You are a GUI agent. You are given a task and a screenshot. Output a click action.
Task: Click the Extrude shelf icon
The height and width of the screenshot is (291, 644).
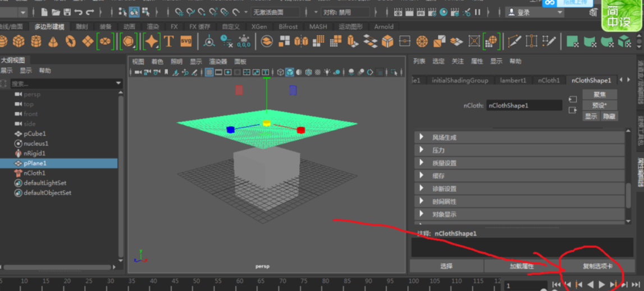click(x=353, y=41)
